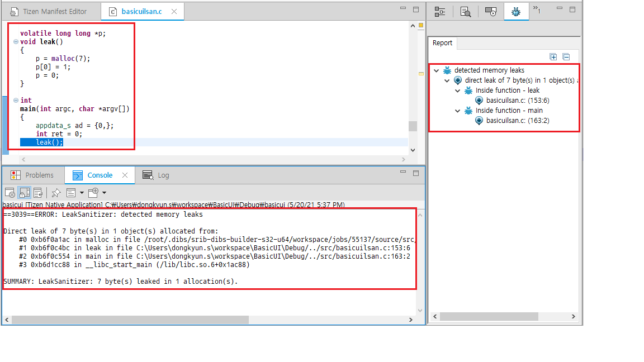Switch to Tizen Manifest Editor tab
644x362 pixels.
coord(51,11)
